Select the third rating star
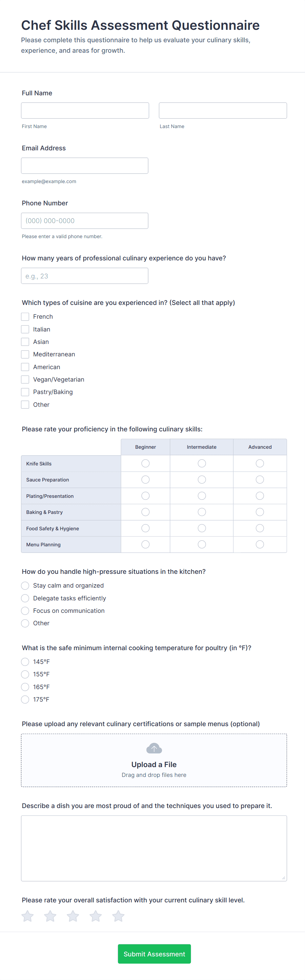 click(73, 916)
